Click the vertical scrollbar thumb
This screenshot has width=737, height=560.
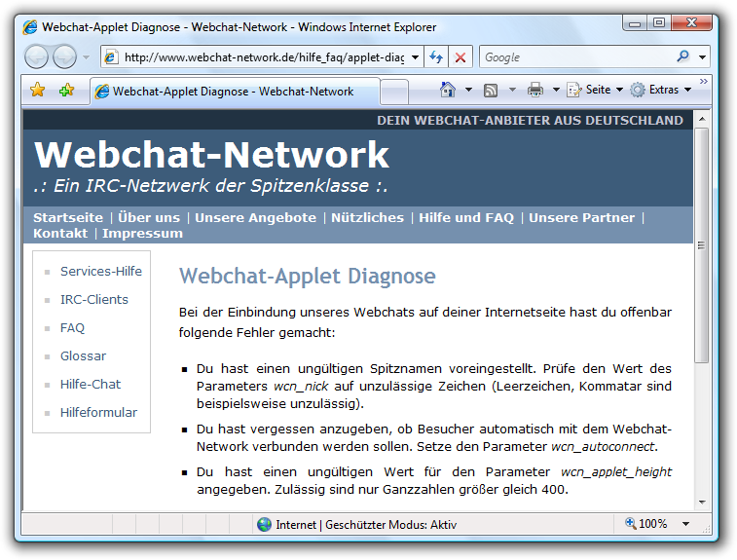[702, 245]
